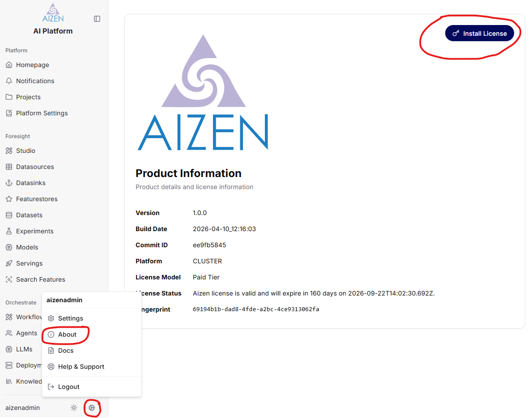The height and width of the screenshot is (418, 532).
Task: Select the Experiments flask icon
Action: pyautogui.click(x=9, y=231)
